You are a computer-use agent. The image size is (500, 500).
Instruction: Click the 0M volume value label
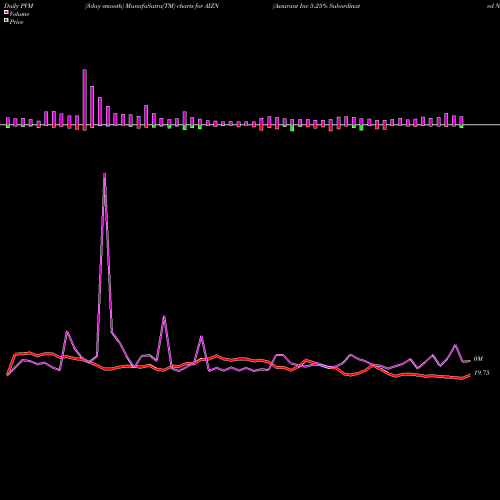tap(478, 359)
